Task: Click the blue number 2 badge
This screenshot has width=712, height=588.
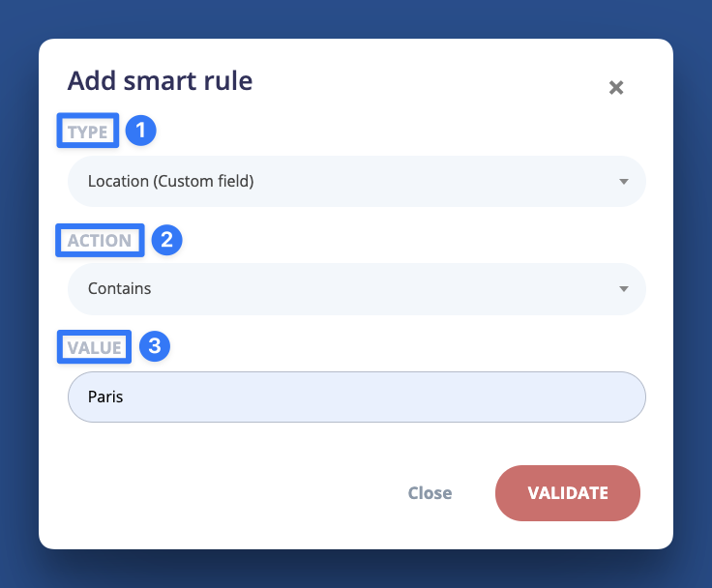Action: 166,240
